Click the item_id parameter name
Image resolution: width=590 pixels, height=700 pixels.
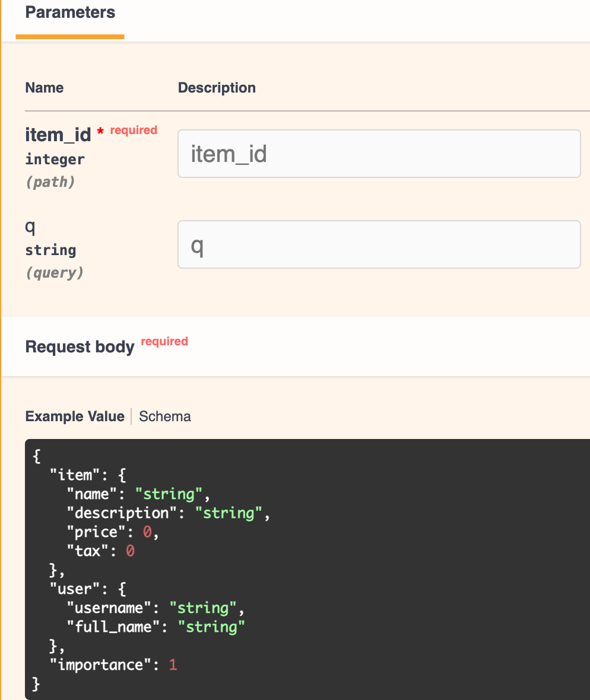pos(58,135)
